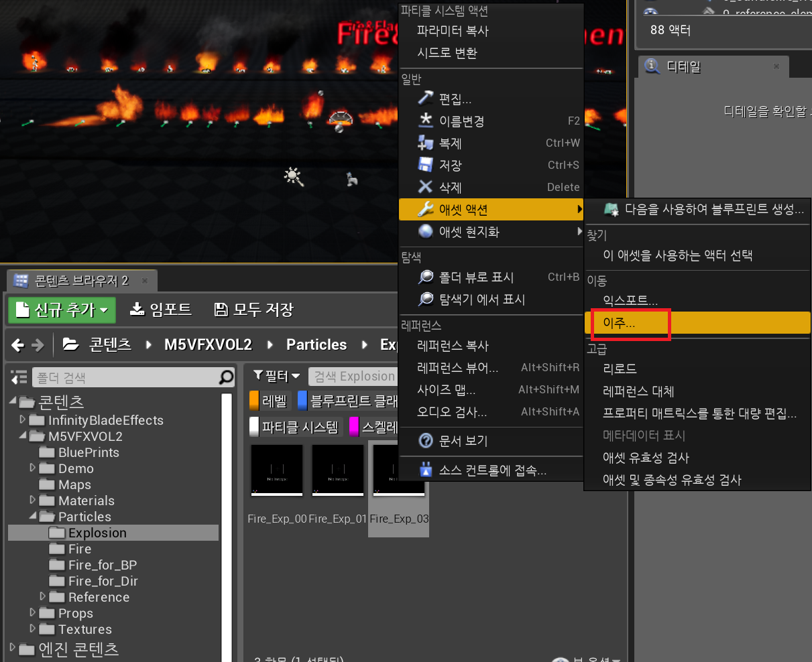Toggle the 레벨 filter chip
Viewport: 812px width, 662px height.
tap(270, 401)
